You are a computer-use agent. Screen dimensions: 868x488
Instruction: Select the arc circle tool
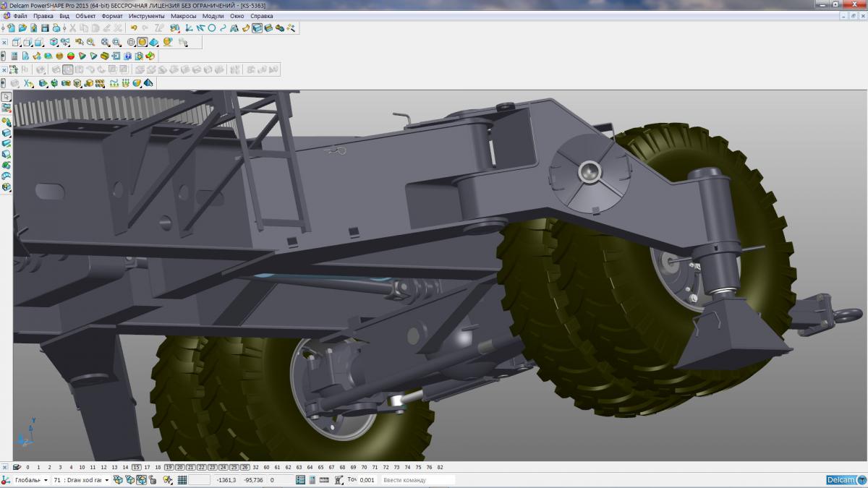[212, 28]
